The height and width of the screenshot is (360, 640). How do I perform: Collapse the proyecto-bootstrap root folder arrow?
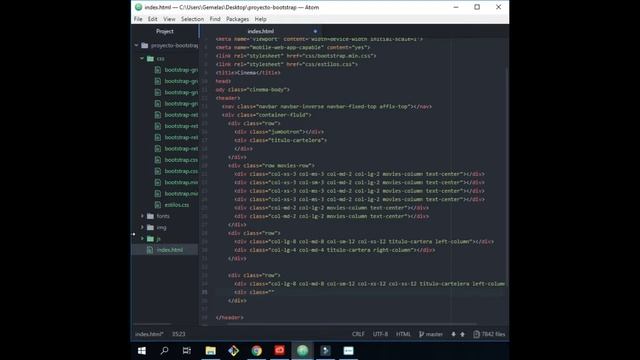[136, 45]
